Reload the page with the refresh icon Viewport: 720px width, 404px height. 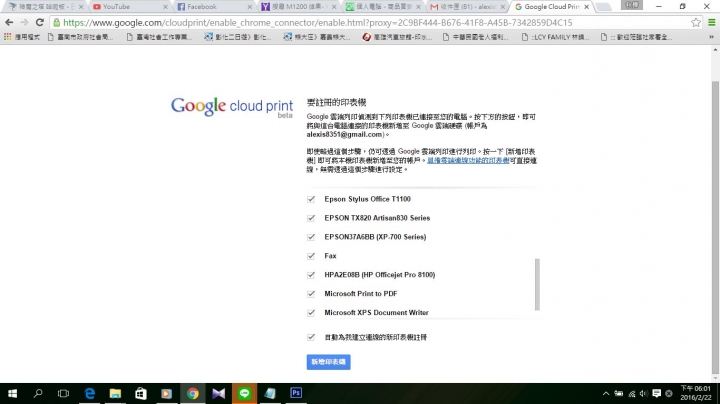tap(40, 22)
